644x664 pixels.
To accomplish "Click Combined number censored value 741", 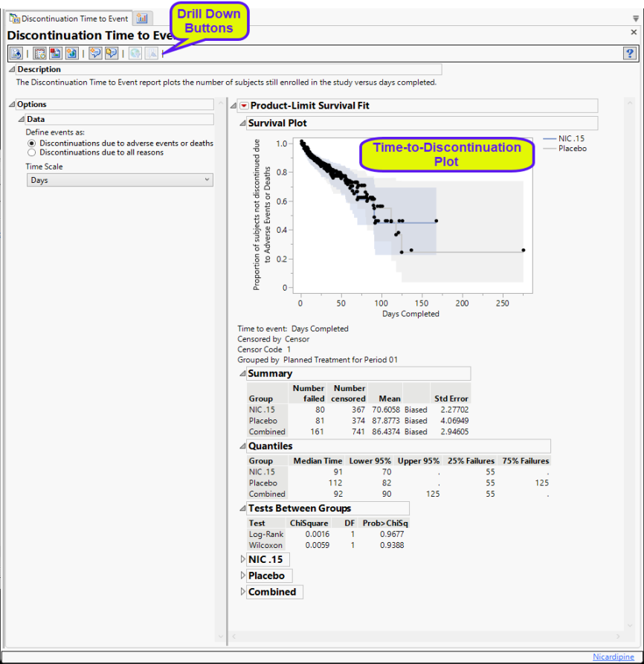I will pos(358,431).
